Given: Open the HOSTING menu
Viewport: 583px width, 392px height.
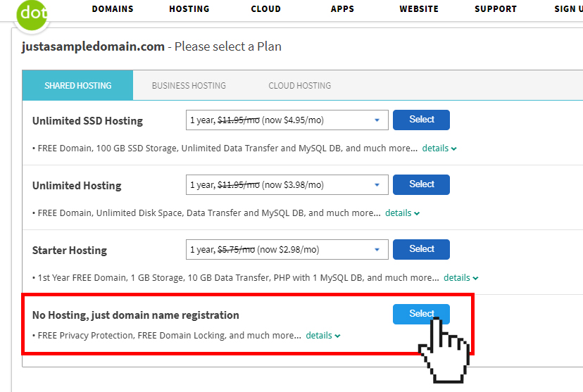Looking at the screenshot, I should pos(189,9).
